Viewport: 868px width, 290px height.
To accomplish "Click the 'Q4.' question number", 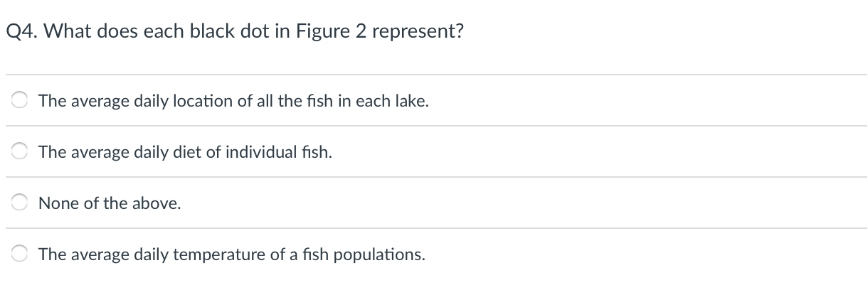I will (21, 33).
